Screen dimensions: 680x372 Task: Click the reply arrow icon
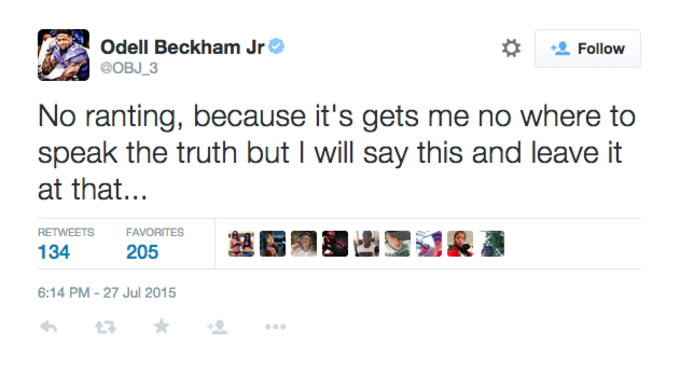49,326
